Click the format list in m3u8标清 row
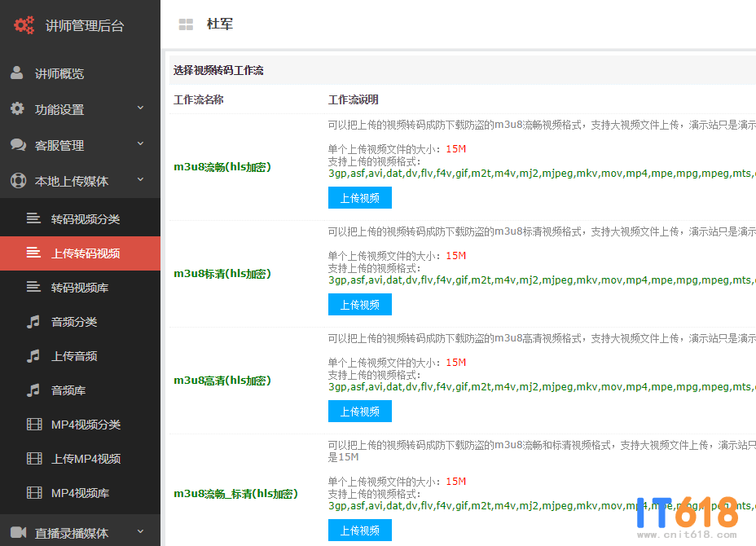Image resolution: width=756 pixels, height=546 pixels. pos(542,280)
